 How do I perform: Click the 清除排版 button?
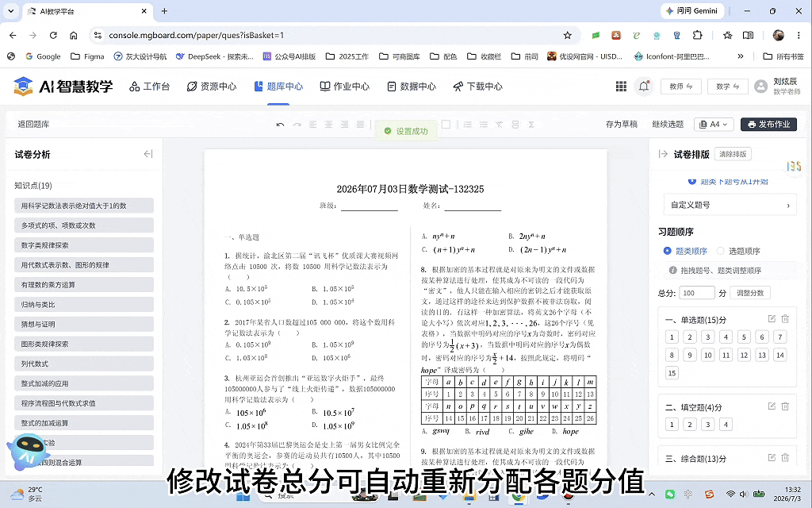tap(733, 154)
